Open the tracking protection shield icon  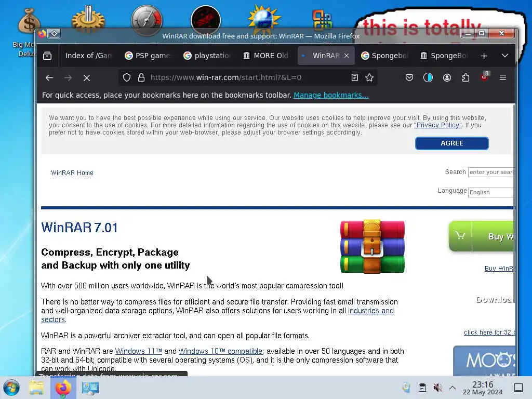(x=127, y=78)
